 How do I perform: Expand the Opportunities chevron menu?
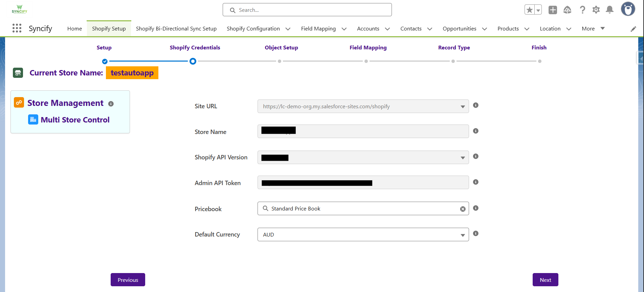(485, 29)
